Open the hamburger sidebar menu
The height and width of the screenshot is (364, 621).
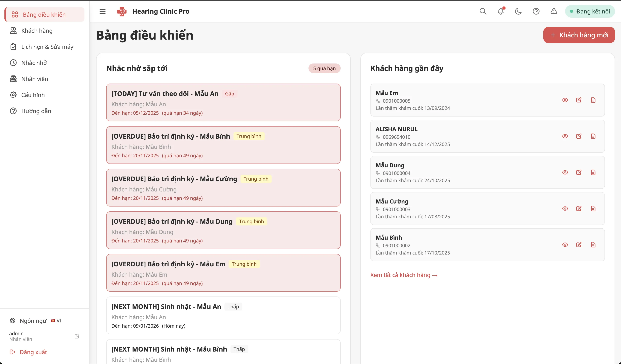tap(102, 11)
